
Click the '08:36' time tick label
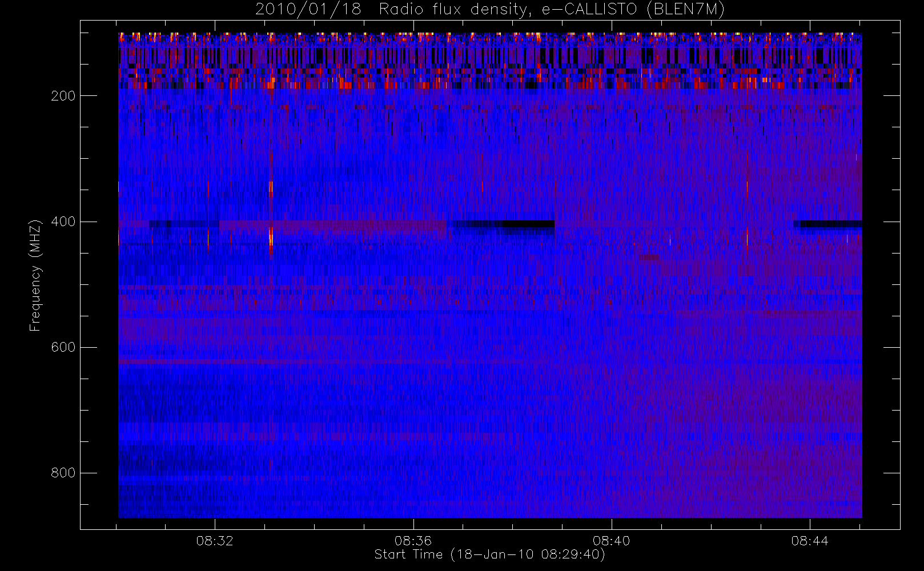413,541
